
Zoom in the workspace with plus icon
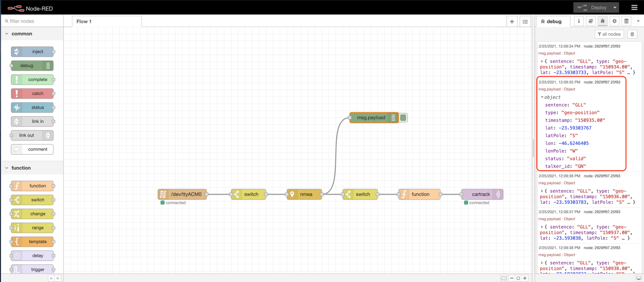coord(525,278)
